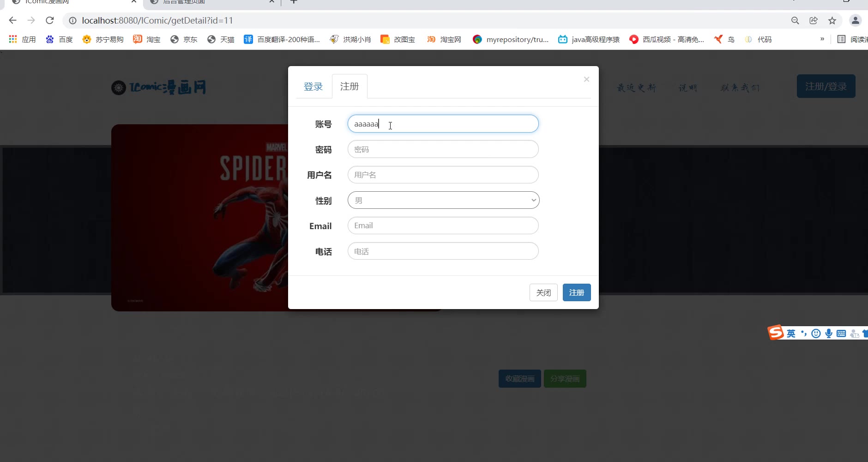The height and width of the screenshot is (462, 868).
Task: Open browser zoom magnifier icon
Action: click(795, 20)
